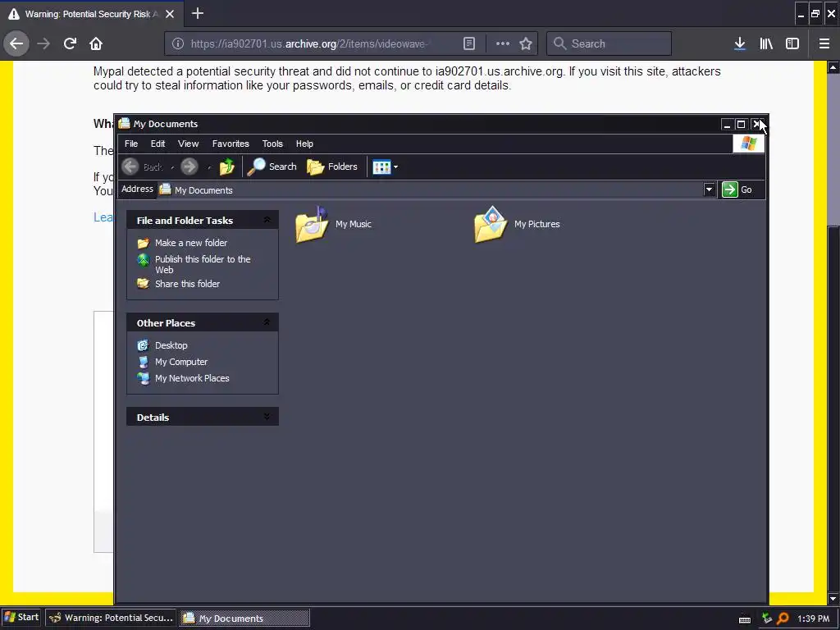The height and width of the screenshot is (630, 840).
Task: Open the browser hamburger menu
Action: click(x=824, y=43)
